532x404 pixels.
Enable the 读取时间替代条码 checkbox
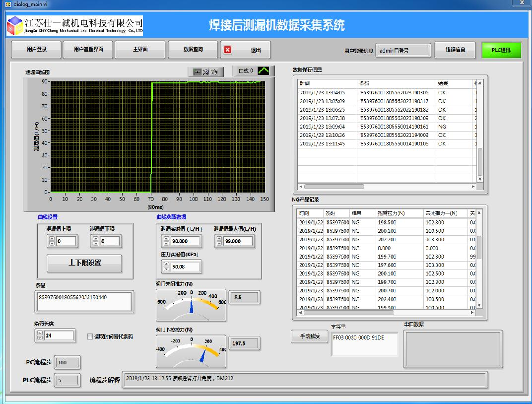click(90, 337)
